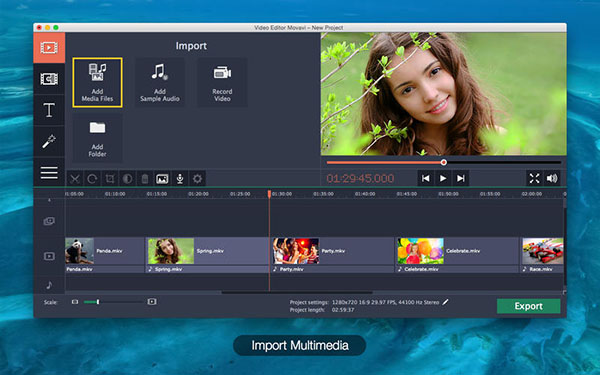The image size is (600, 375).
Task: Click the zoom-in scale icon
Action: click(x=152, y=302)
